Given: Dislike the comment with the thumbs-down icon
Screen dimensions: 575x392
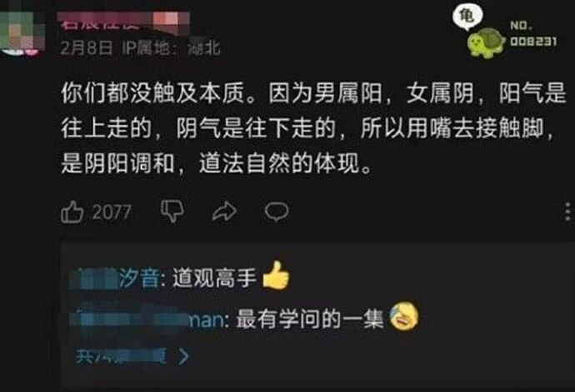Looking at the screenshot, I should click(172, 211).
